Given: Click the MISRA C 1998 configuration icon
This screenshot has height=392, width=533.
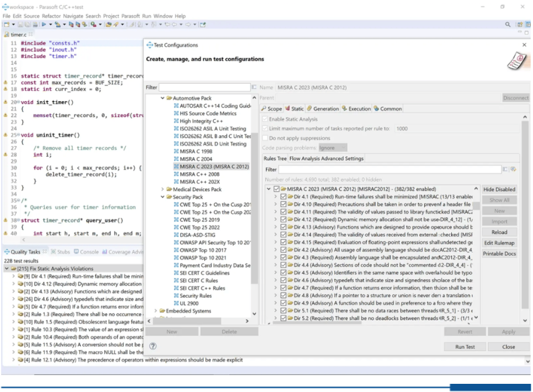Looking at the screenshot, I should click(x=176, y=151).
